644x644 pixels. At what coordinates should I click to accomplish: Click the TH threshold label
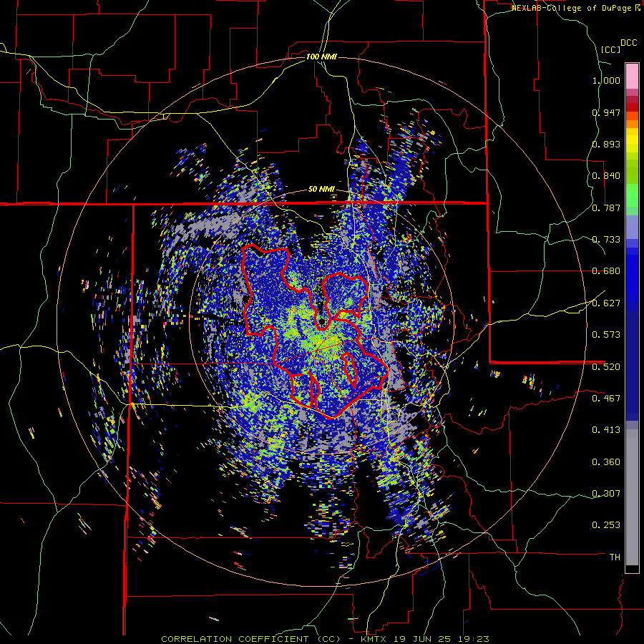point(615,557)
